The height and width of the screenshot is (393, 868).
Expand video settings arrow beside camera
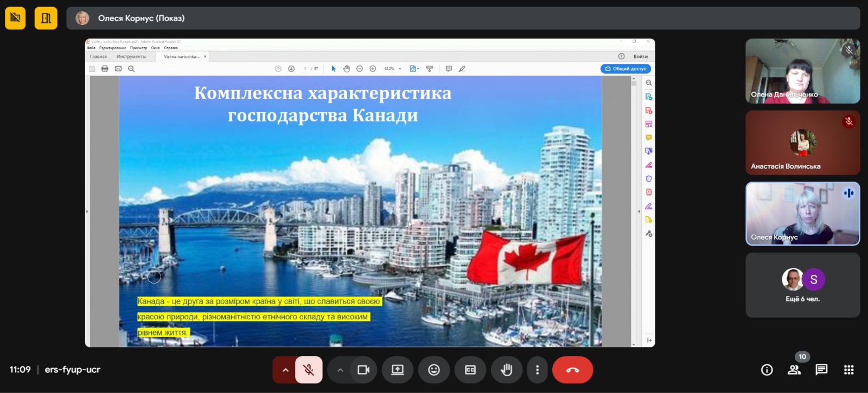coord(340,370)
